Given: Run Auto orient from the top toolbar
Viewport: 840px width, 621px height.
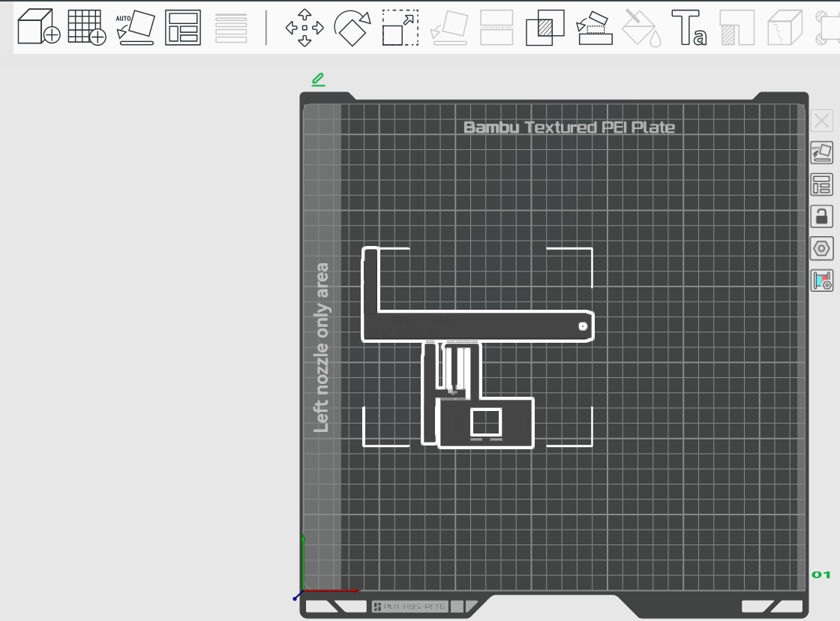Looking at the screenshot, I should coord(135,27).
